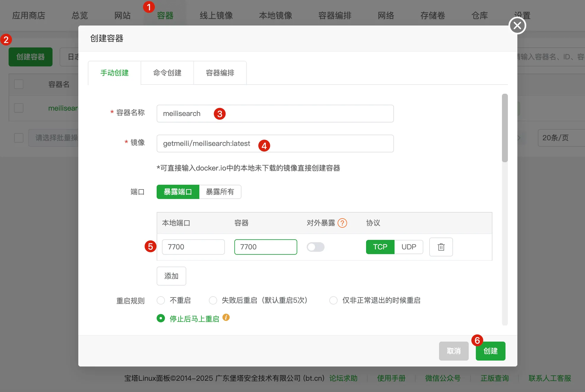Open the 20条/页 page size dropdown
585x392 pixels.
tap(561, 138)
